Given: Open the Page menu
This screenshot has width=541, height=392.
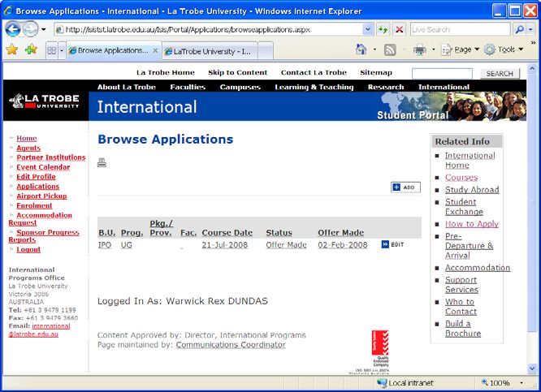Looking at the screenshot, I should (x=461, y=50).
